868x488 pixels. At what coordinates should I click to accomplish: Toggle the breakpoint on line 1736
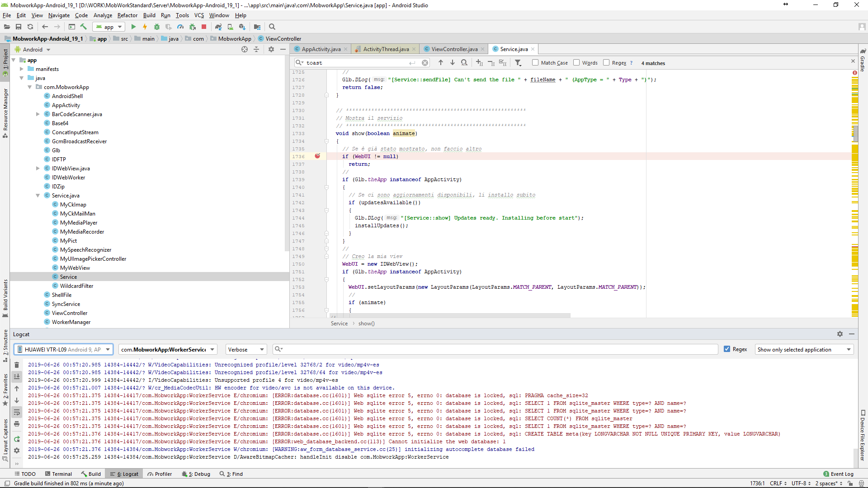pos(317,156)
